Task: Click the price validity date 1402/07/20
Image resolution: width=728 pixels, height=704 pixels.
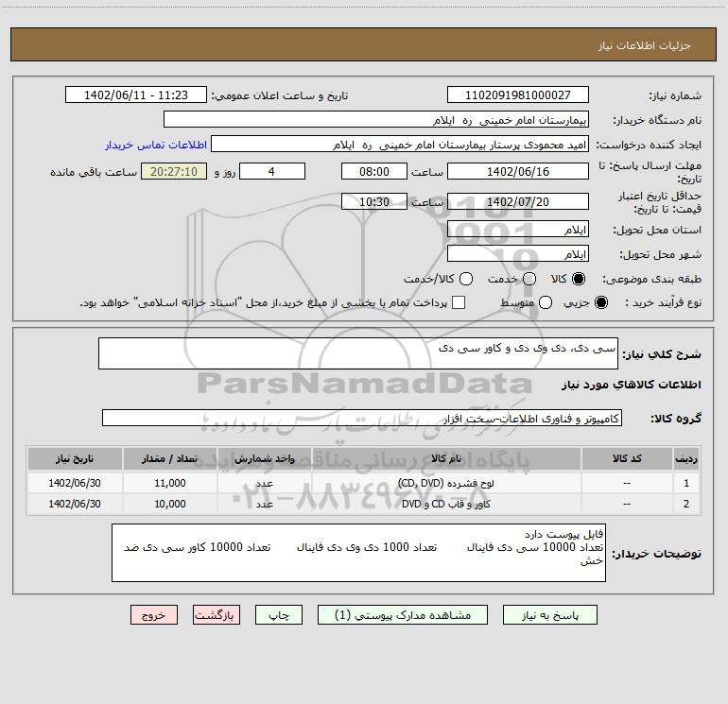Action: point(518,201)
